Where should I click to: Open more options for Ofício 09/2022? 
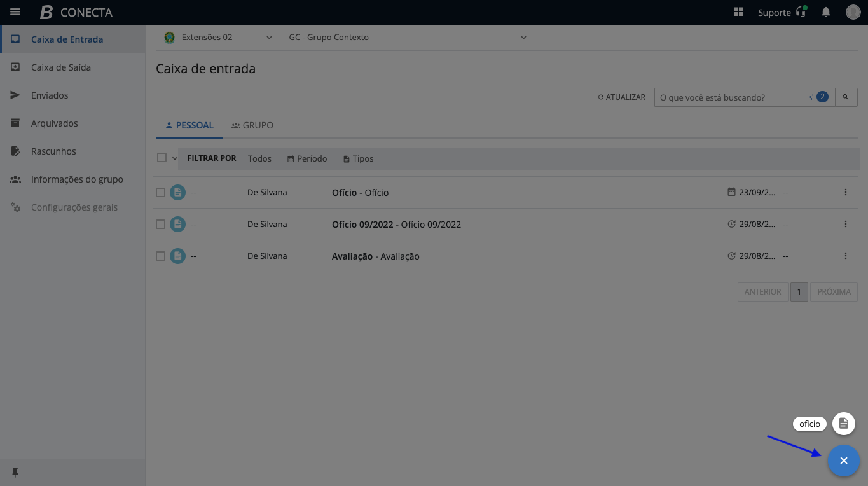[846, 224]
